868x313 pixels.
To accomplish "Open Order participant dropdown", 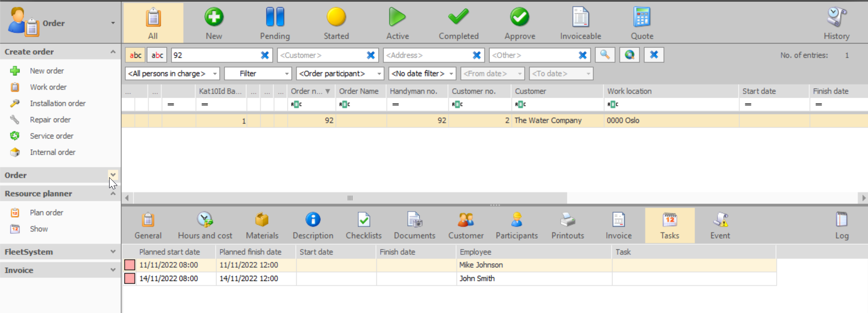I will click(340, 73).
